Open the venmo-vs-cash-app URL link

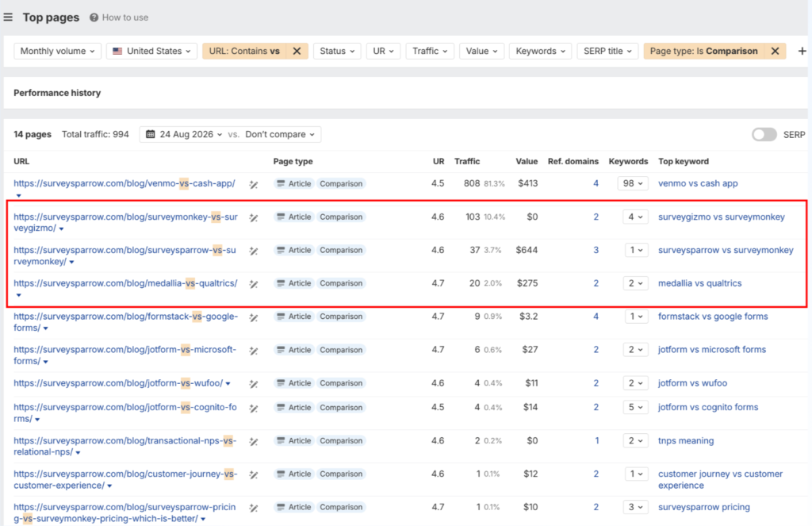124,183
